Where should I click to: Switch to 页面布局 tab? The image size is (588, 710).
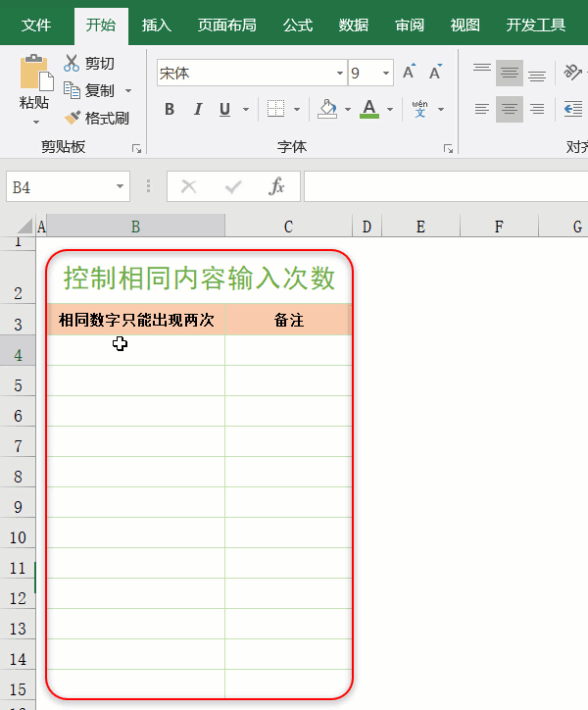pyautogui.click(x=226, y=25)
